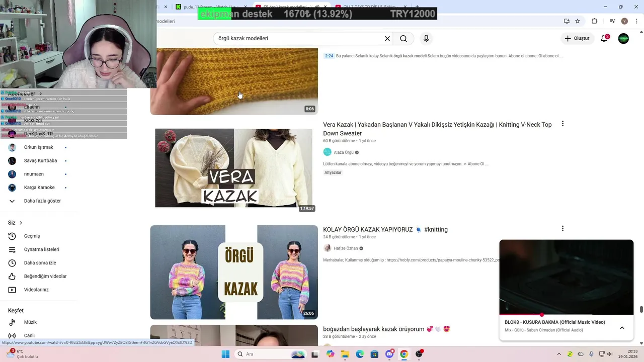Open the YouTube account avatar menu
The height and width of the screenshot is (362, 644).
coord(623,39)
